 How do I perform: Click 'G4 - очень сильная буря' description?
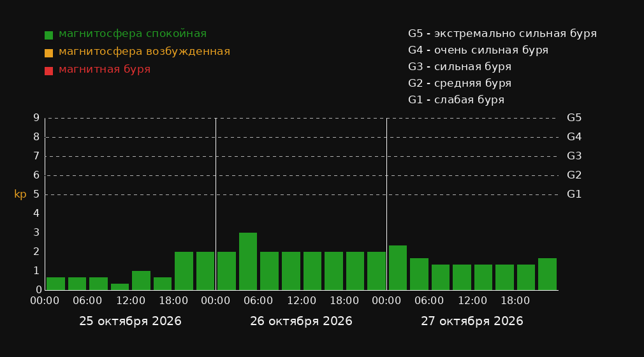point(478,50)
